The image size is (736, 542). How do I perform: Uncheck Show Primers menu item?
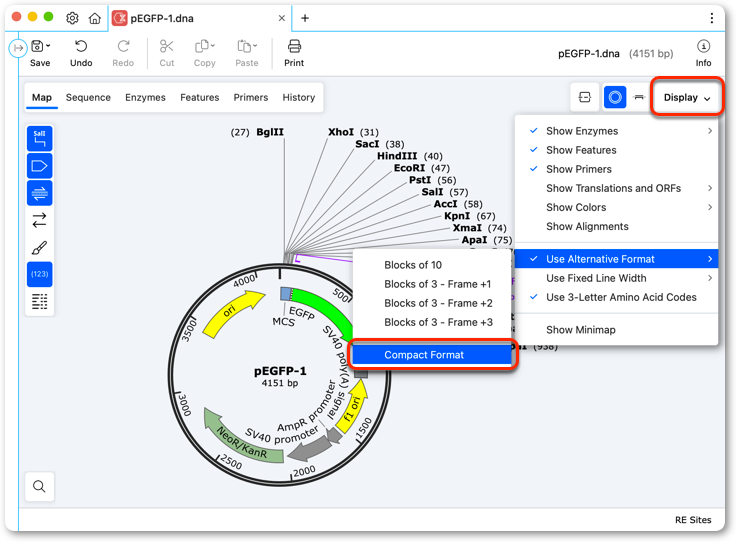tap(616, 169)
